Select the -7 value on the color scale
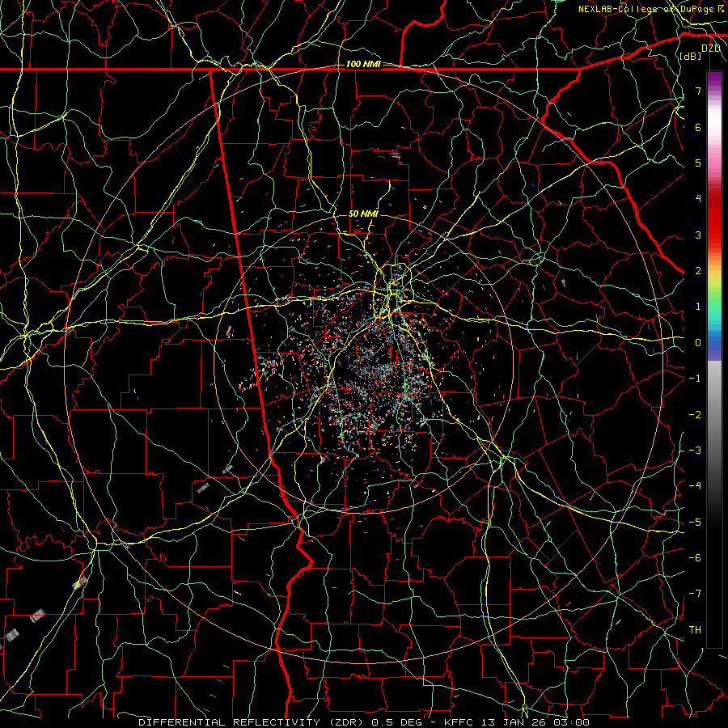The height and width of the screenshot is (728, 728). 695,594
